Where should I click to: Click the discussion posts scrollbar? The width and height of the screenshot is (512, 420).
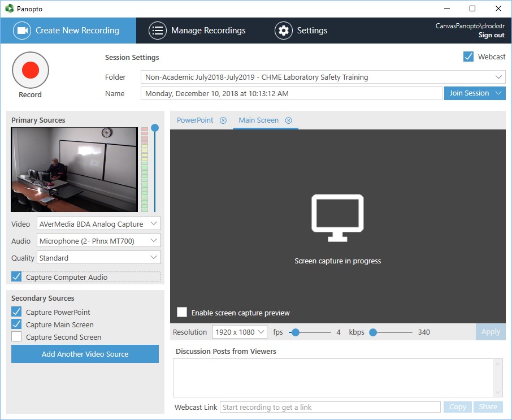497,378
